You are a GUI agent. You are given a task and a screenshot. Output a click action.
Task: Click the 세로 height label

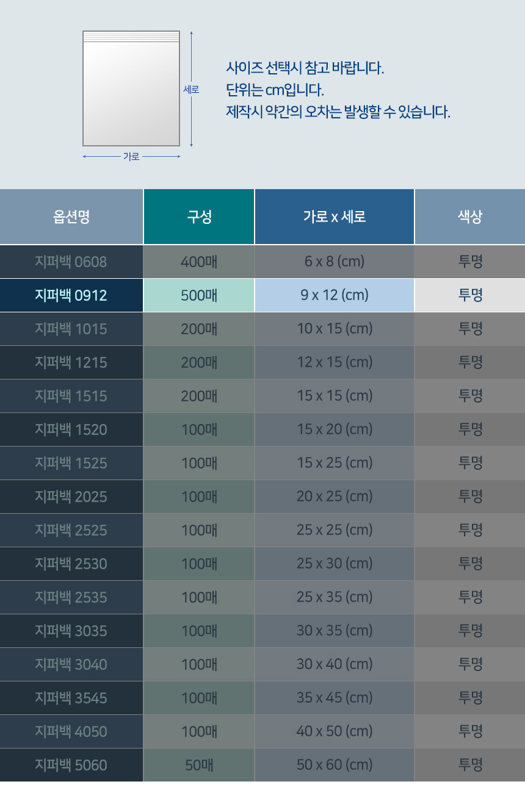point(191,89)
